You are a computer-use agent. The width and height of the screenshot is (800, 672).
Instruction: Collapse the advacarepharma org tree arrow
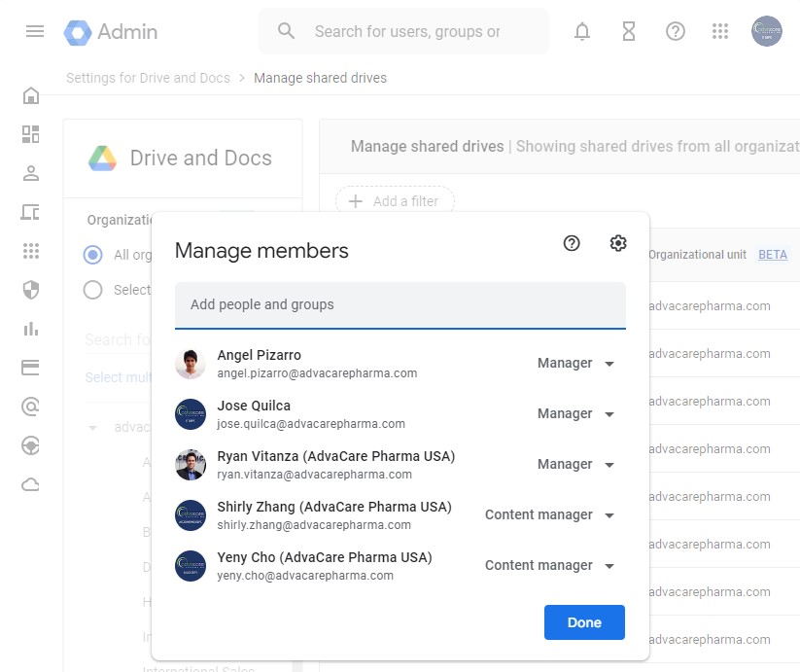click(93, 428)
